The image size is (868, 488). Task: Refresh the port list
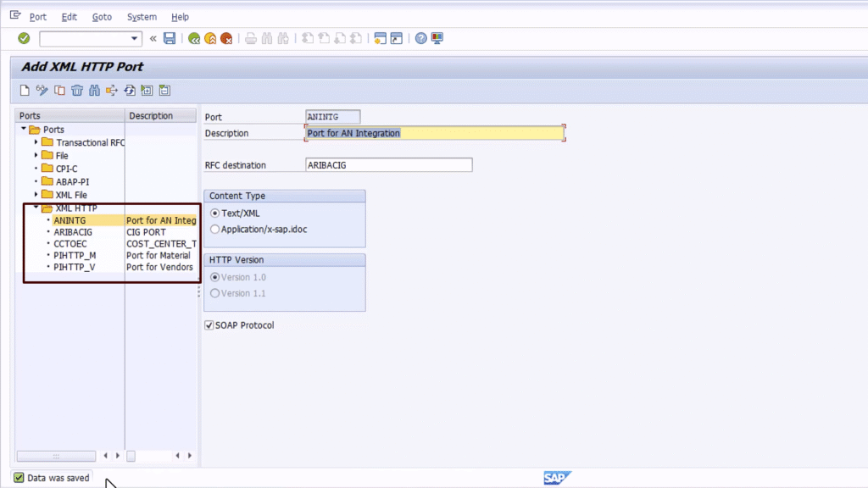tap(129, 91)
